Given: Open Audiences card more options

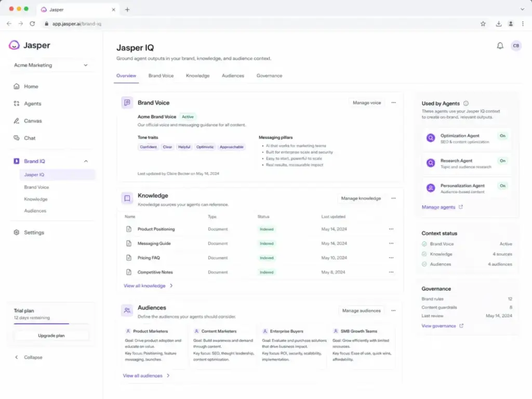Looking at the screenshot, I should [393, 311].
